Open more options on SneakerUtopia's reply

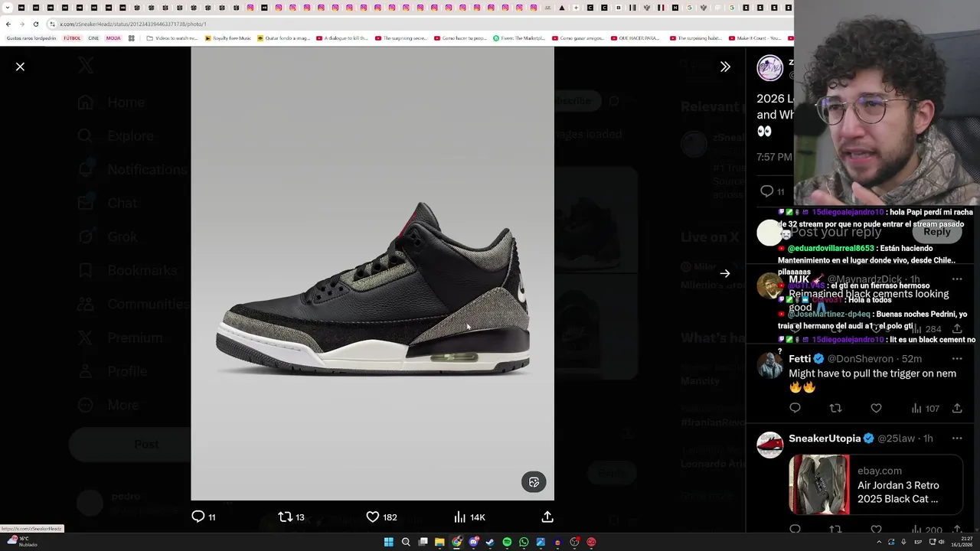click(x=957, y=439)
